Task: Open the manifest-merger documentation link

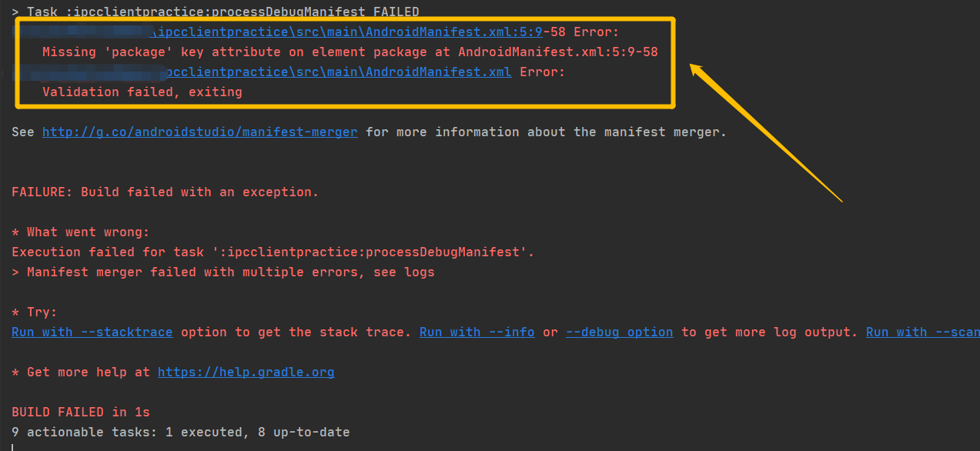Action: (200, 132)
